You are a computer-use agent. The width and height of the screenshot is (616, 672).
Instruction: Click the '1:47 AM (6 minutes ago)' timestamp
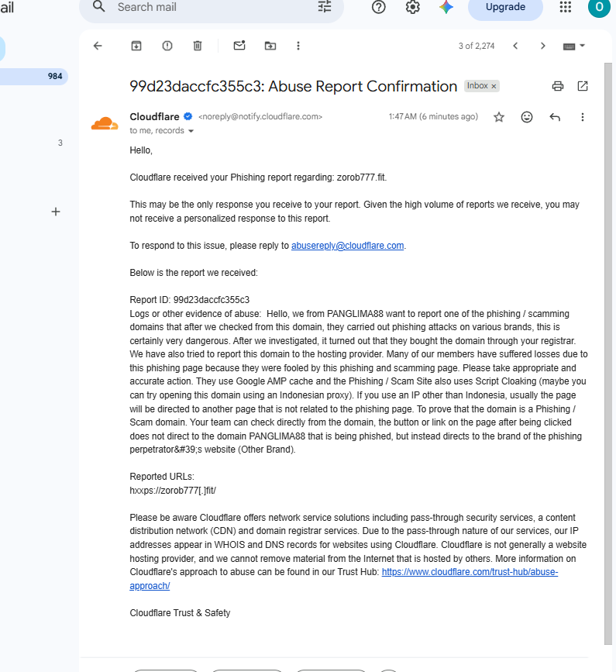point(433,116)
